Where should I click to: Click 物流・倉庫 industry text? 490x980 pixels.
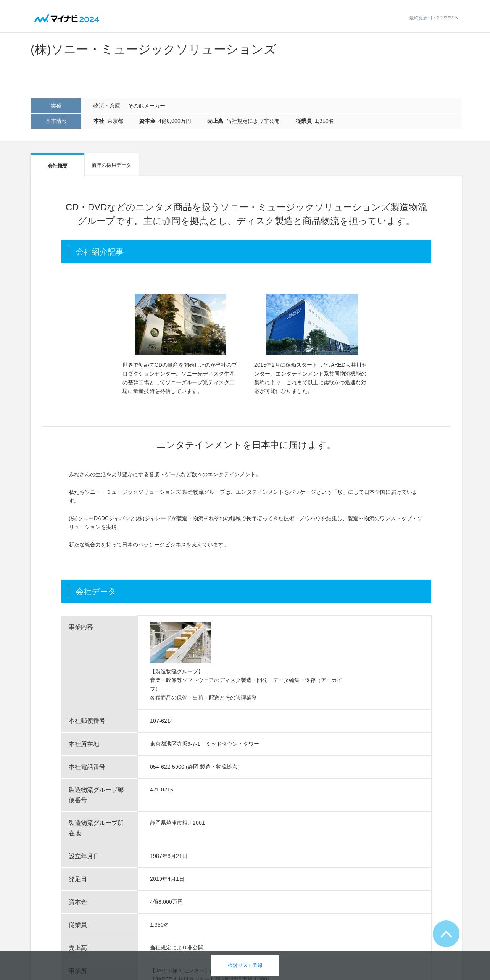107,106
